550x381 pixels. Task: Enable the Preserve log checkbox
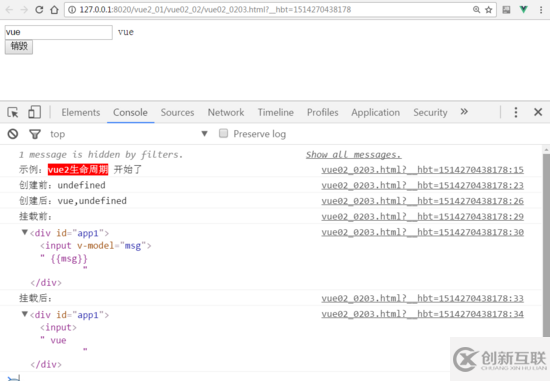tap(223, 133)
